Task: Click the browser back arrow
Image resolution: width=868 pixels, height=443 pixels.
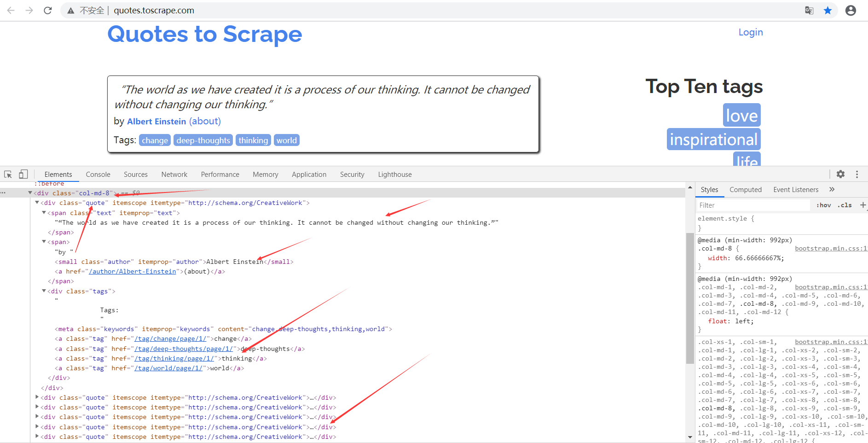Action: (11, 11)
